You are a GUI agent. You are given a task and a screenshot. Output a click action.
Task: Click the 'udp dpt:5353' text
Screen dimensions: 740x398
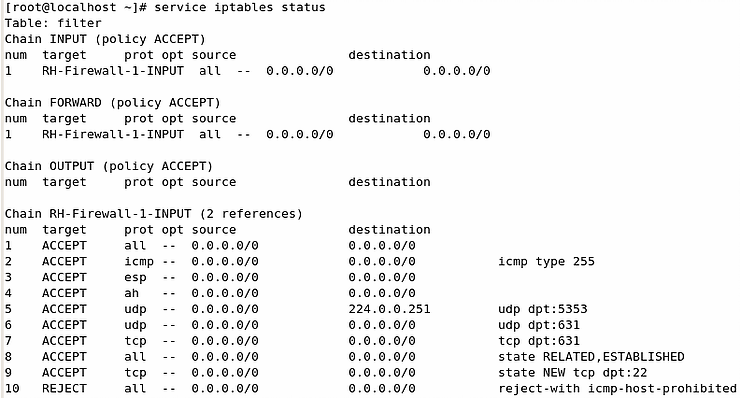pos(543,310)
